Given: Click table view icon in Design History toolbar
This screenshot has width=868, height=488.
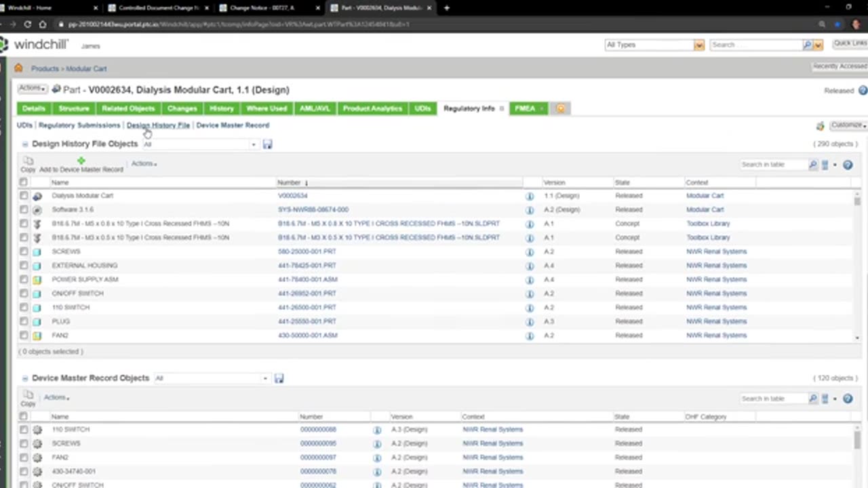Looking at the screenshot, I should pyautogui.click(x=825, y=165).
